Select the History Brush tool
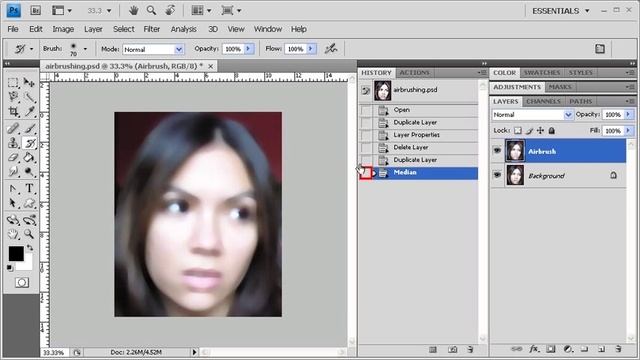The image size is (640, 360). [29, 143]
